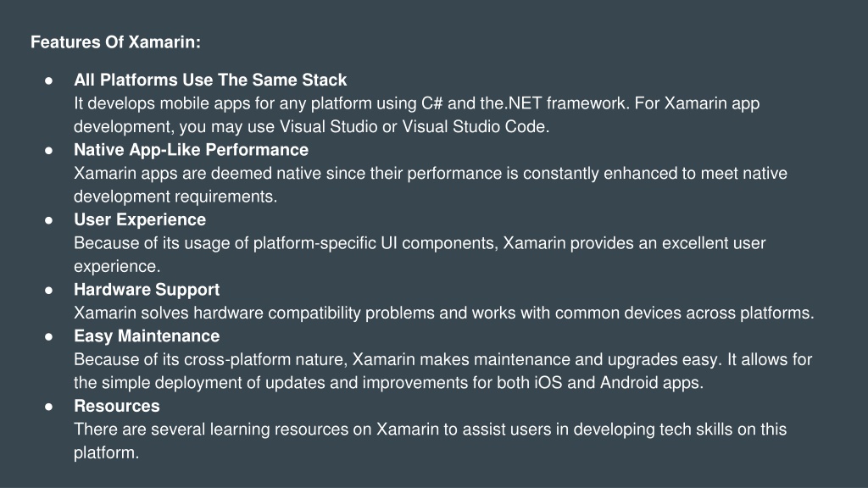Click the 'Hardware Support' heading text

[147, 290]
